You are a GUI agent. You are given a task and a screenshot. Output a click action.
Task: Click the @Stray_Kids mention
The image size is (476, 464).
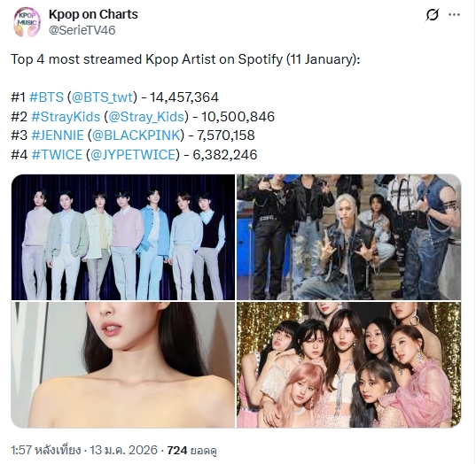(146, 117)
